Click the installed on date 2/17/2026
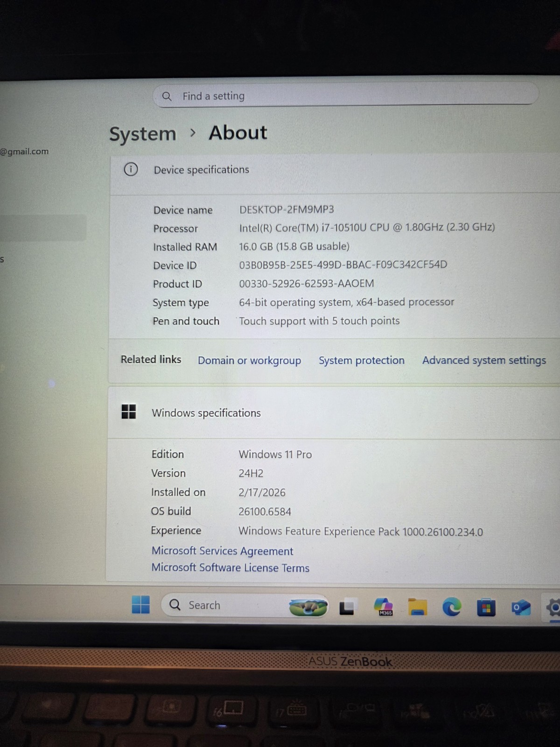This screenshot has height=747, width=560. click(x=262, y=492)
